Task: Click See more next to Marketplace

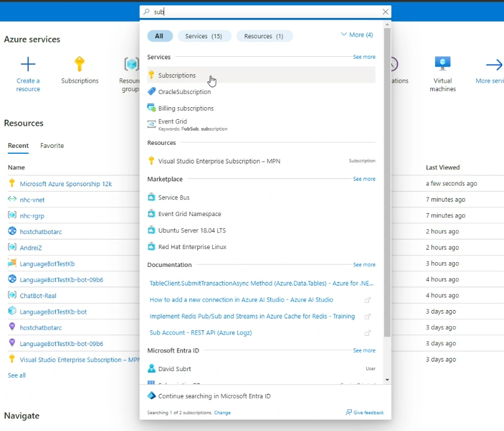Action: [364, 179]
